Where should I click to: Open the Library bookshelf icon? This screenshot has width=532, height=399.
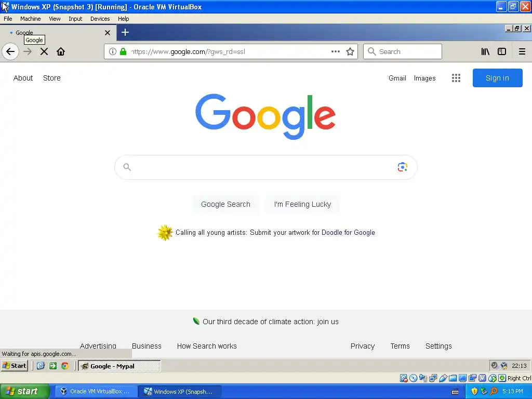click(x=485, y=51)
